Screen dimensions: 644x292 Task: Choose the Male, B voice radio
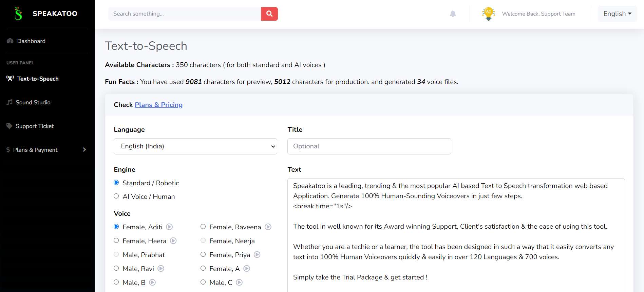click(x=116, y=282)
